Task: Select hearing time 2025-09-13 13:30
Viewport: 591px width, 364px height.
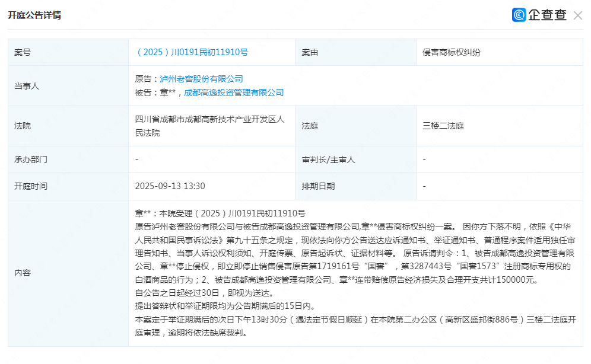Action: 170,186
